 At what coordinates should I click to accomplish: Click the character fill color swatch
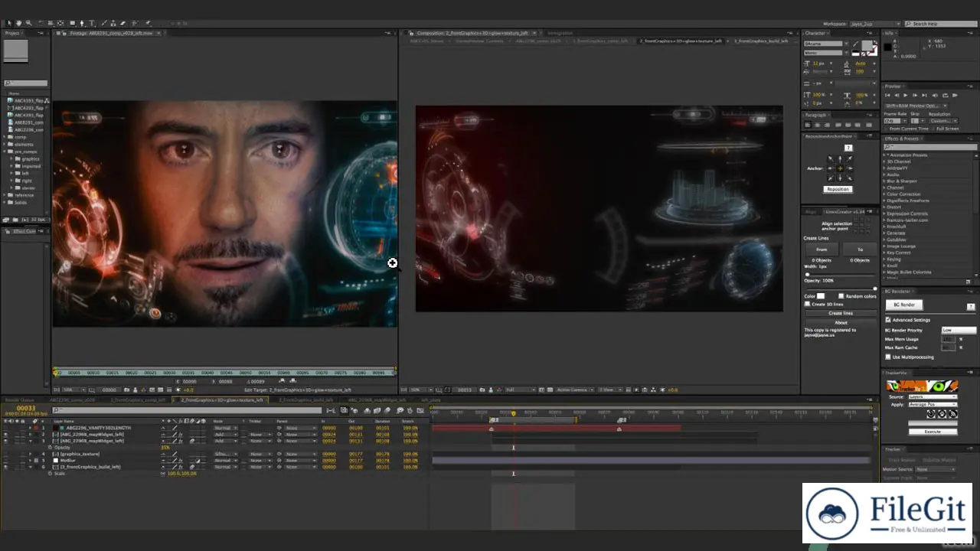coord(867,45)
